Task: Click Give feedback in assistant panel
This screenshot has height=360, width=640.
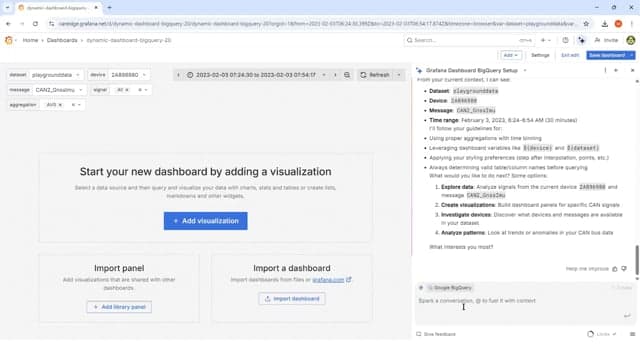Action: (x=436, y=334)
